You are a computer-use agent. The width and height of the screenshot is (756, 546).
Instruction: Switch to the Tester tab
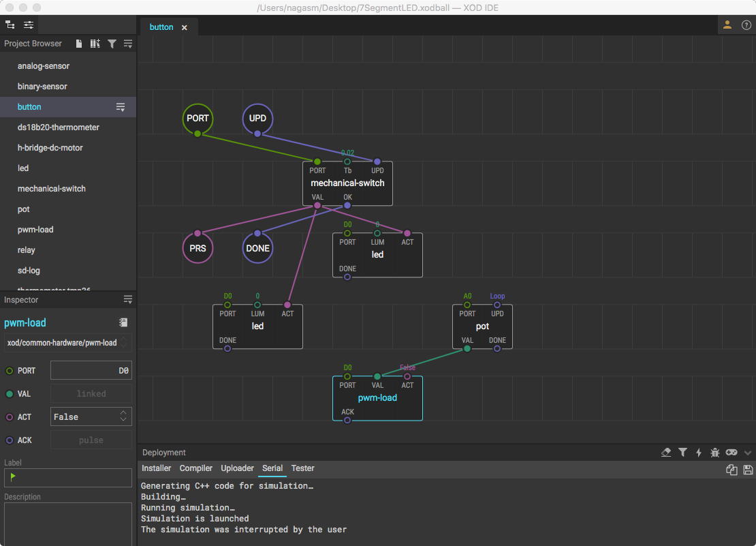click(x=302, y=468)
